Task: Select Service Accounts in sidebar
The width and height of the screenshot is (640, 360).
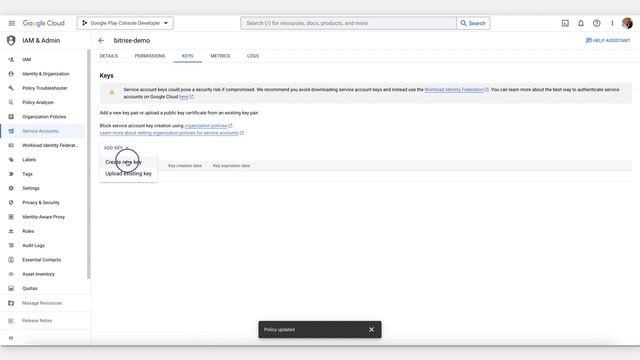Action: click(x=43, y=131)
